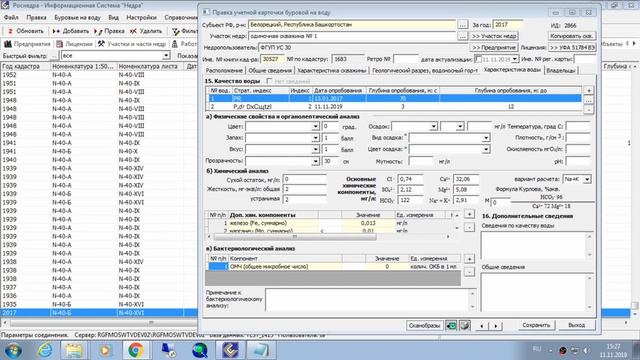Open the Запах dropdown
The image size is (640, 360).
[315, 138]
